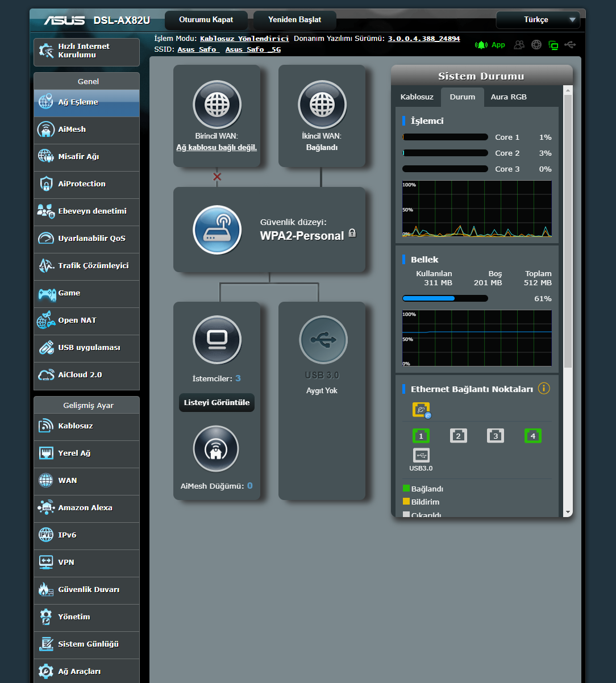Click the green bell App icon
This screenshot has width=616, height=683.
(x=482, y=45)
